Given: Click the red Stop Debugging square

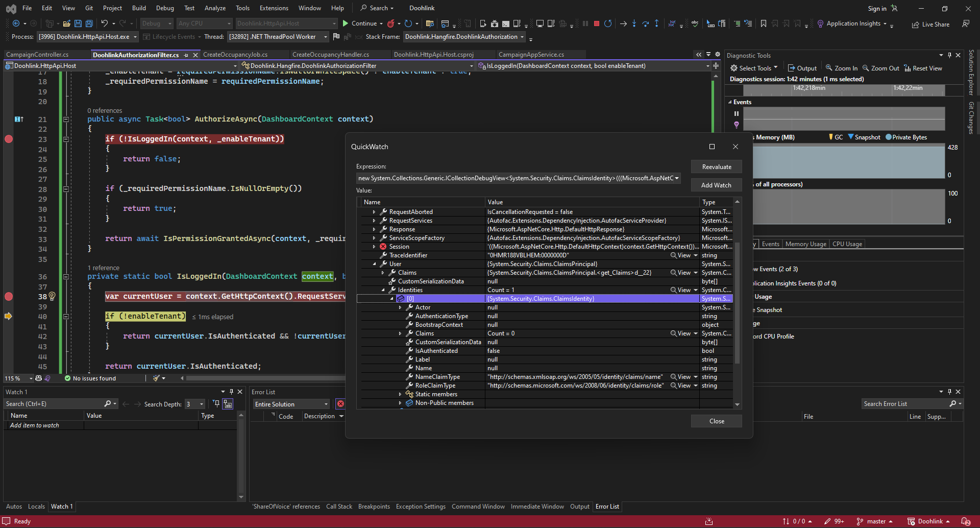Looking at the screenshot, I should pos(596,23).
